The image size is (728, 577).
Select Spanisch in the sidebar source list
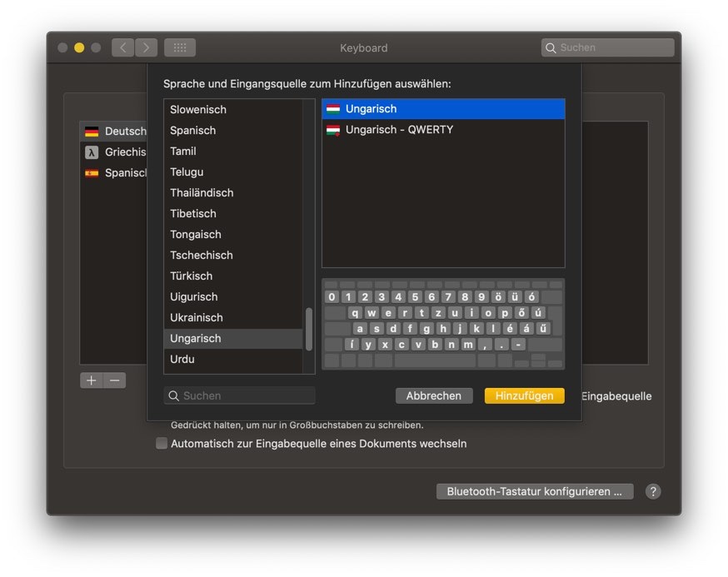114,173
